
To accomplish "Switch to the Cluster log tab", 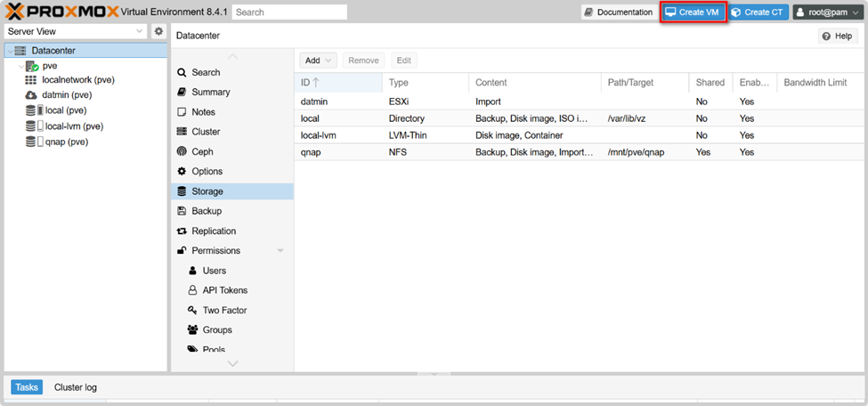I will (76, 387).
